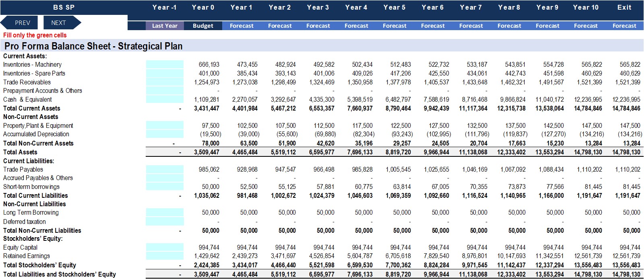Click the Year 0 Total Non-Current Assets value 78,000

pos(211,144)
